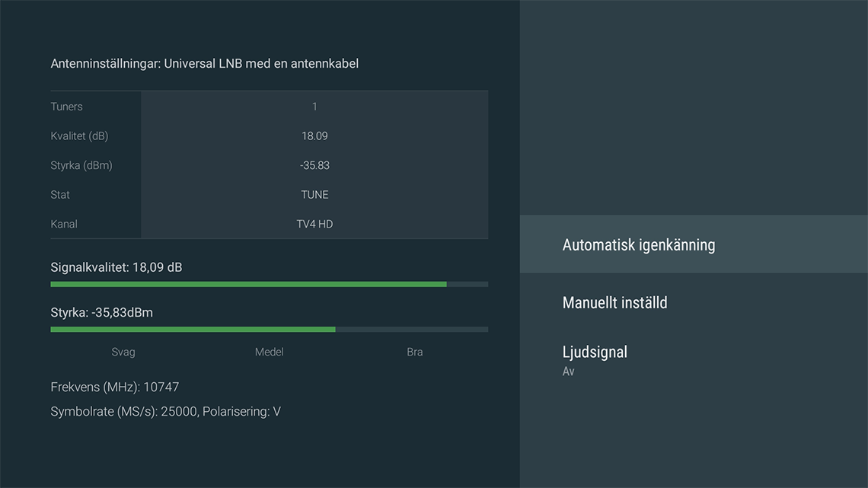Click the Bra scale label
The image size is (868, 488).
414,352
